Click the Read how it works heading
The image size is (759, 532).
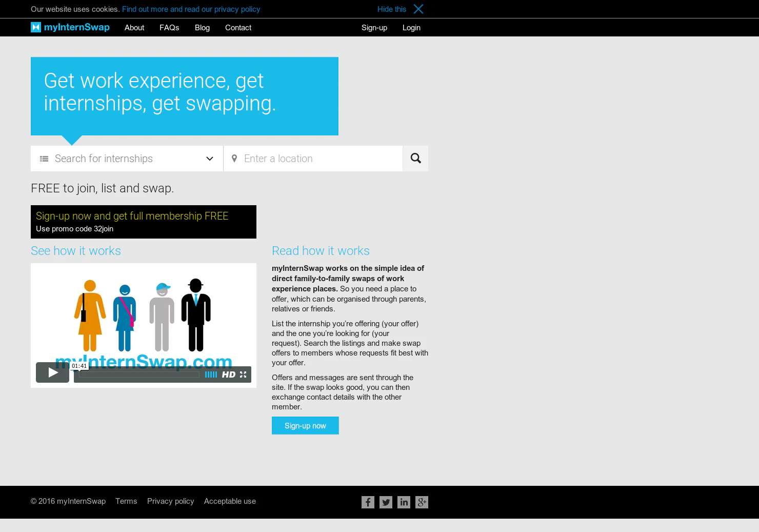[x=321, y=251]
